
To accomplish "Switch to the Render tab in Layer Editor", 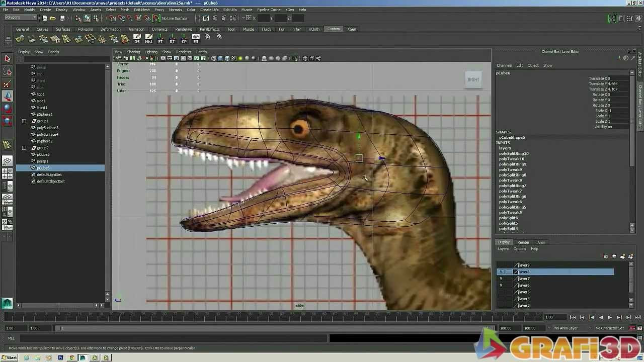I will [x=523, y=242].
